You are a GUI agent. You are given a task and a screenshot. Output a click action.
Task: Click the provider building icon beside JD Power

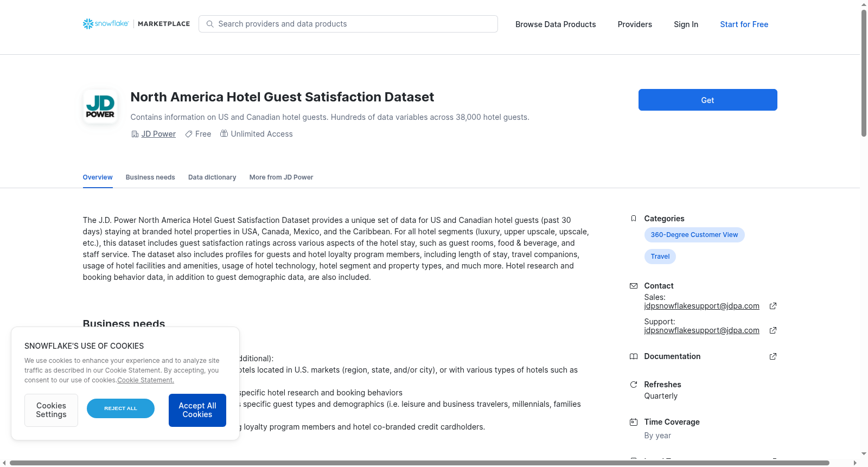click(135, 134)
